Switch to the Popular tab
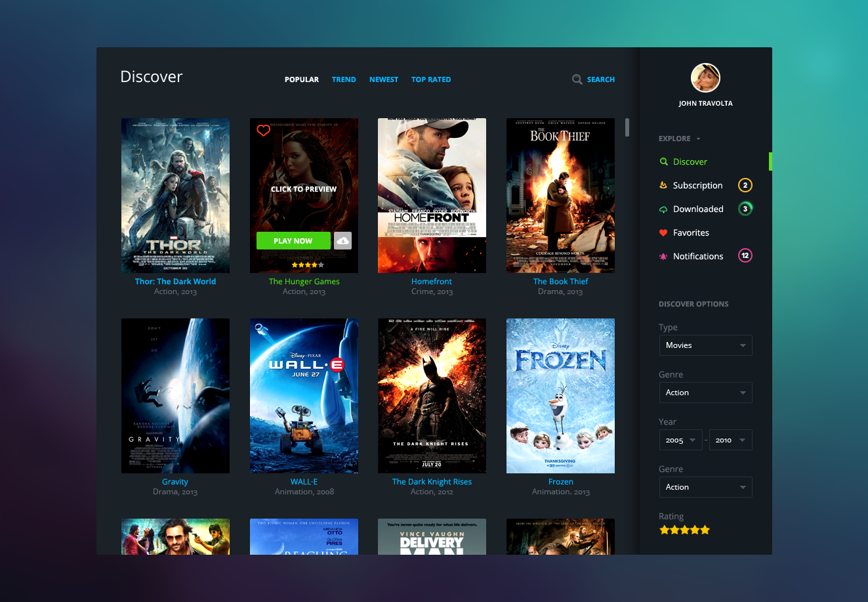 point(302,79)
